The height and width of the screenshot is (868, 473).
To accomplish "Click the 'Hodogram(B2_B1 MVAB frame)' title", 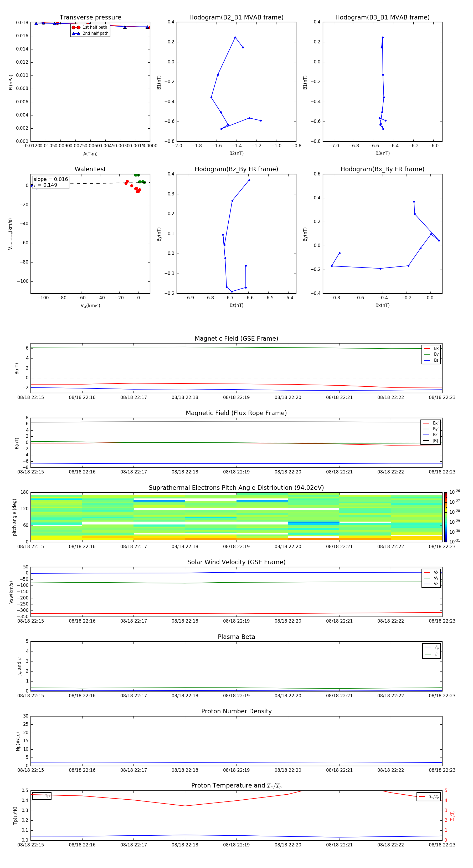I will 236,18.
